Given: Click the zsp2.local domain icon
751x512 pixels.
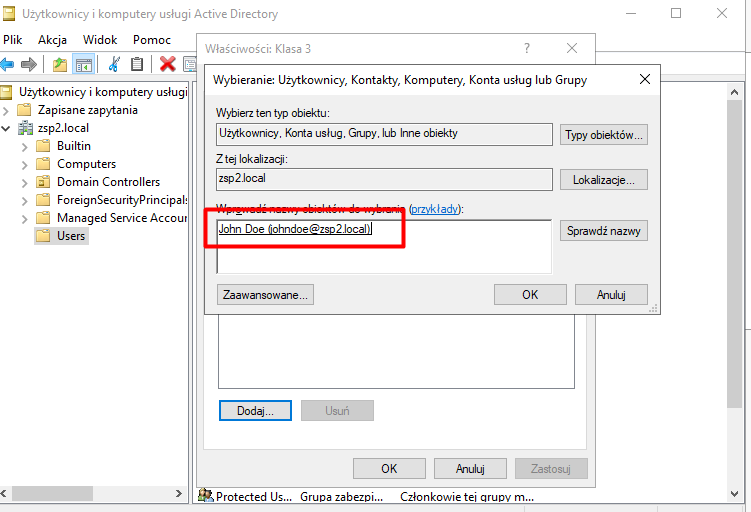Looking at the screenshot, I should 25,128.
